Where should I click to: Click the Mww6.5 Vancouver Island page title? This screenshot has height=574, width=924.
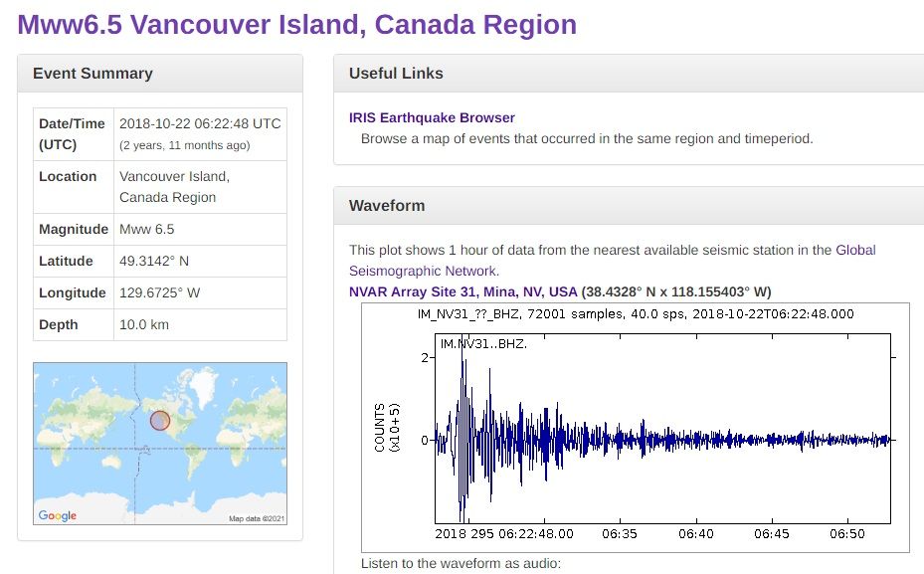pyautogui.click(x=297, y=24)
